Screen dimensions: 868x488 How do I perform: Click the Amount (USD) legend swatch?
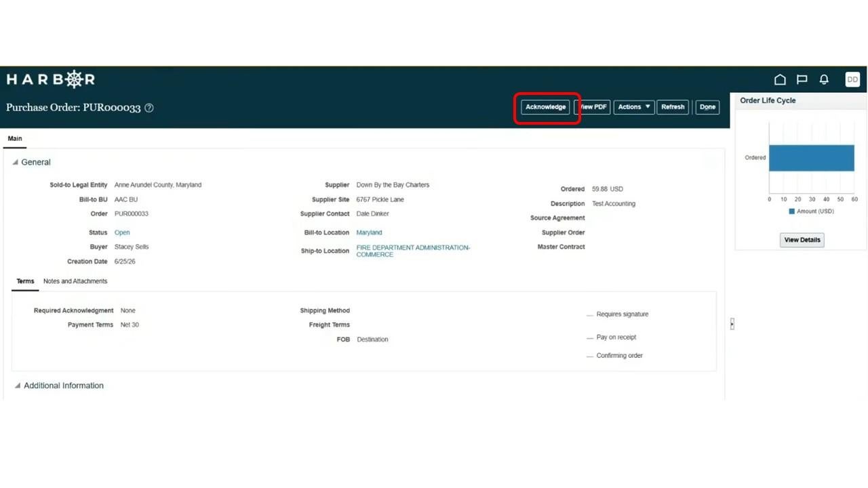[x=791, y=211]
